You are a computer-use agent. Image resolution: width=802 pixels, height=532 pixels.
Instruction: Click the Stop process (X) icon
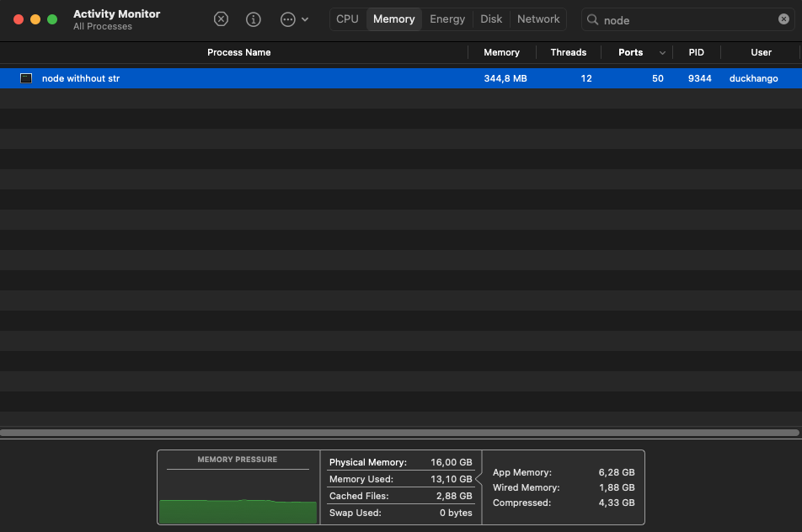click(221, 19)
